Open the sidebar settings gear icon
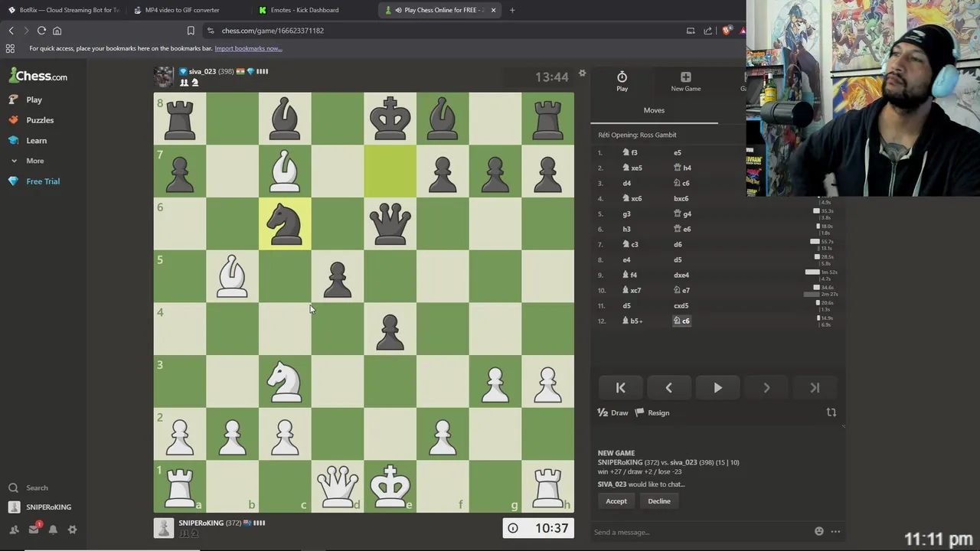980x551 pixels. (72, 530)
